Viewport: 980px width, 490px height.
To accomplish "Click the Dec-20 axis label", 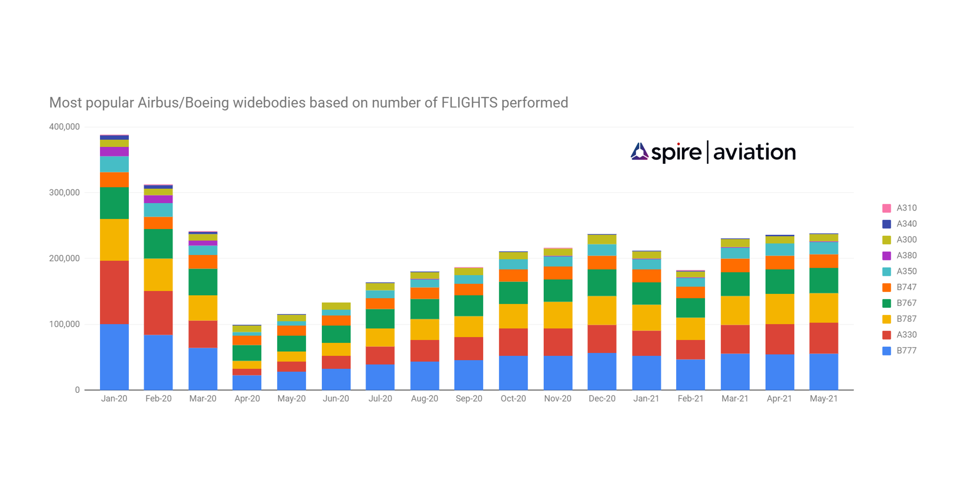I will [x=602, y=399].
